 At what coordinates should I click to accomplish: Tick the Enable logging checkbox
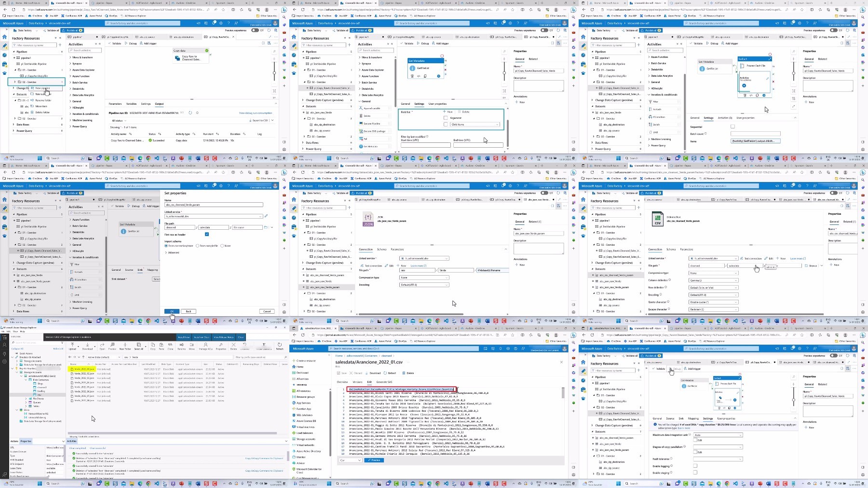695,466
